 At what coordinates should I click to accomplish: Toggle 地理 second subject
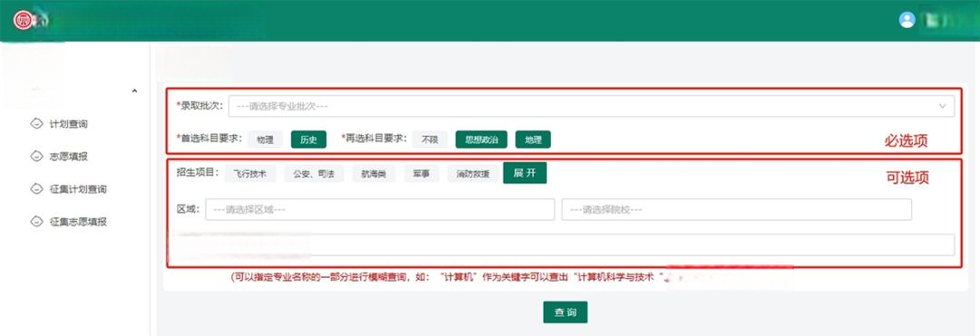pyautogui.click(x=534, y=140)
